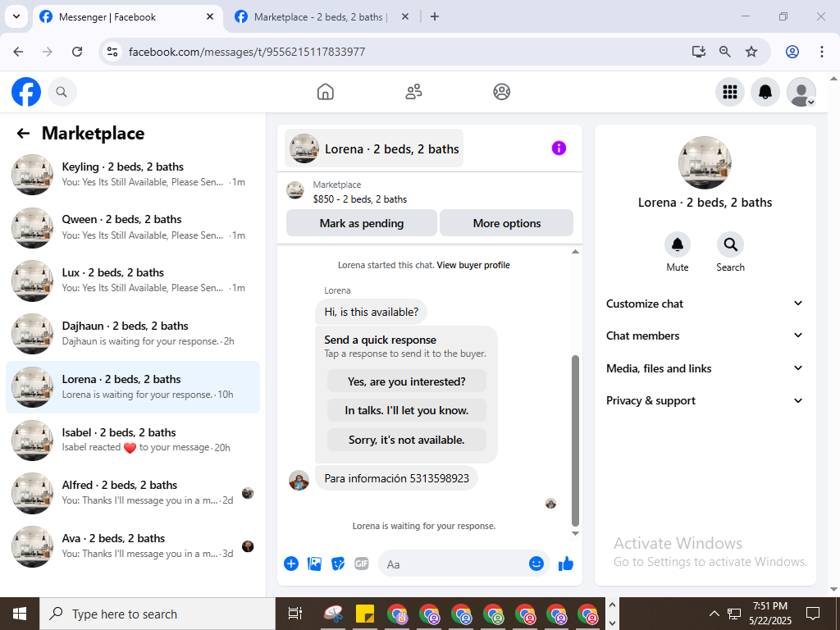Expand Privacy & support section
Viewport: 840px width, 630px height.
(x=705, y=400)
